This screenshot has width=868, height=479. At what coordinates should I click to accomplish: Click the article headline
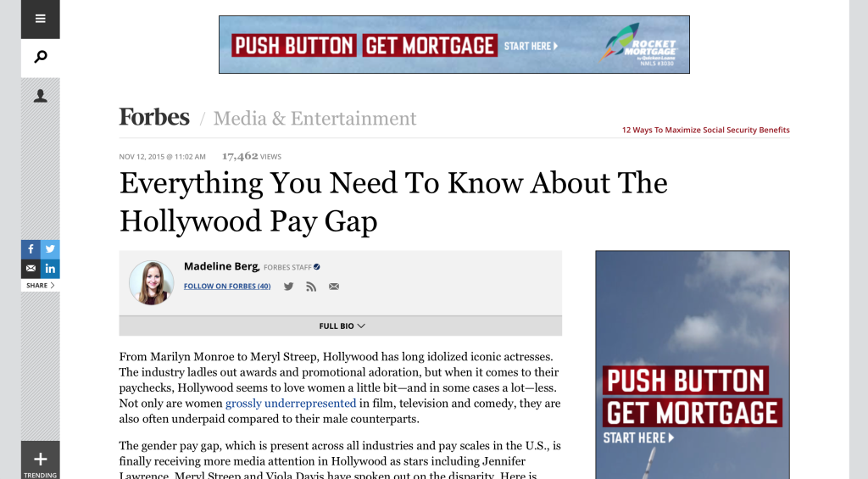click(x=393, y=202)
